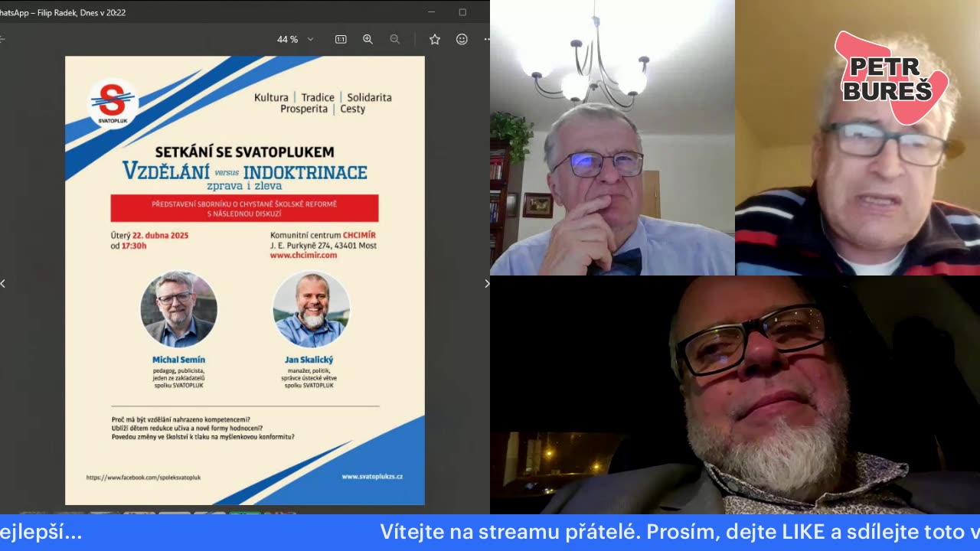Show previous image with left chevron

coord(3,283)
